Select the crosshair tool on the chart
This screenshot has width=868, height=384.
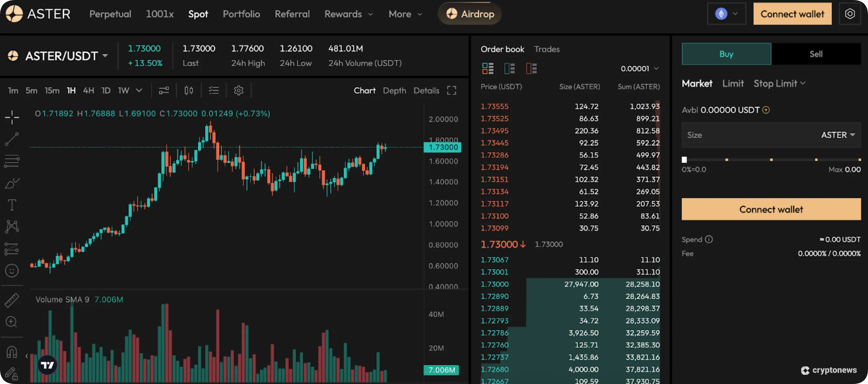tap(12, 117)
